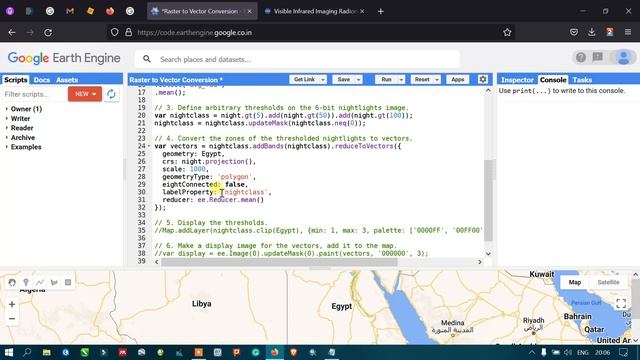Image resolution: width=640 pixels, height=360 pixels.
Task: Click the Google Earth Engine logo
Action: [64, 58]
